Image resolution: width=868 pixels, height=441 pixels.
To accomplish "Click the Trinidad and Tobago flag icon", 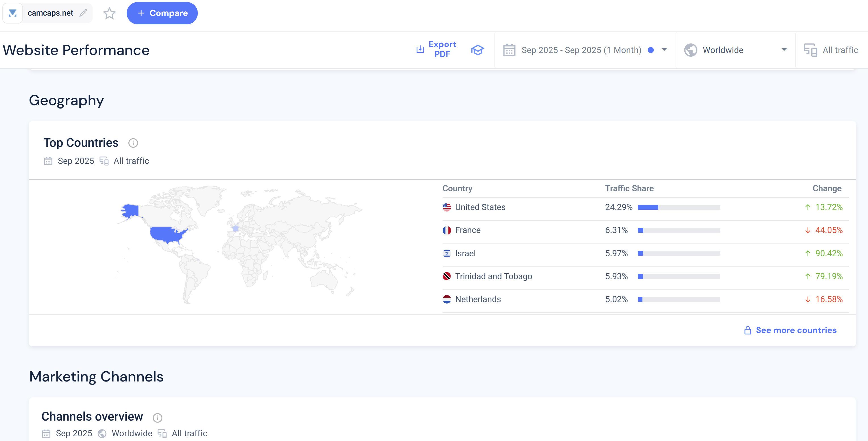I will [446, 276].
